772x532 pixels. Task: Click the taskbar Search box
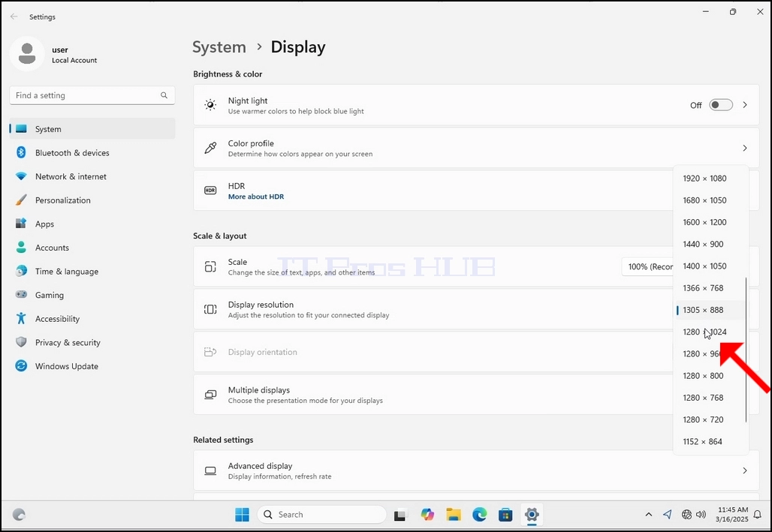[321, 515]
